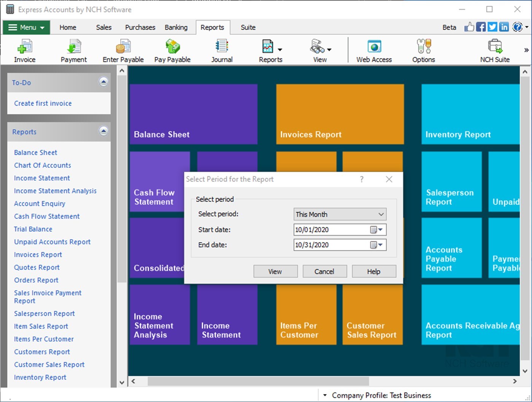The image size is (532, 402).
Task: Click the Facebook icon in the top bar
Action: 481,27
